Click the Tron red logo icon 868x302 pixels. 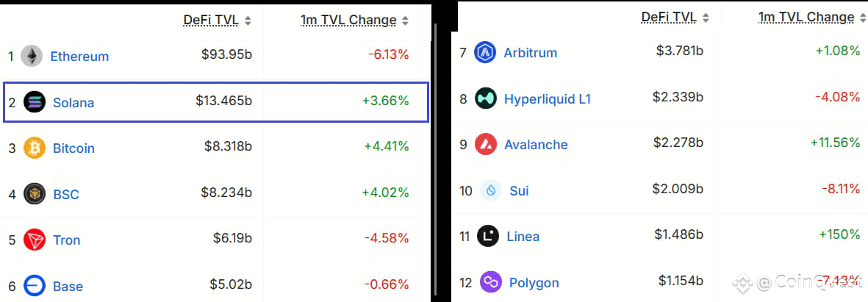click(35, 240)
